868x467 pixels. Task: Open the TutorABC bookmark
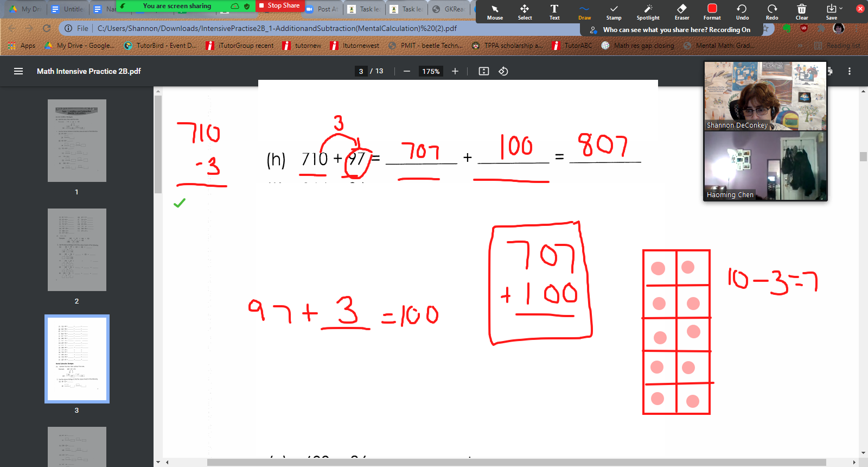tap(572, 46)
